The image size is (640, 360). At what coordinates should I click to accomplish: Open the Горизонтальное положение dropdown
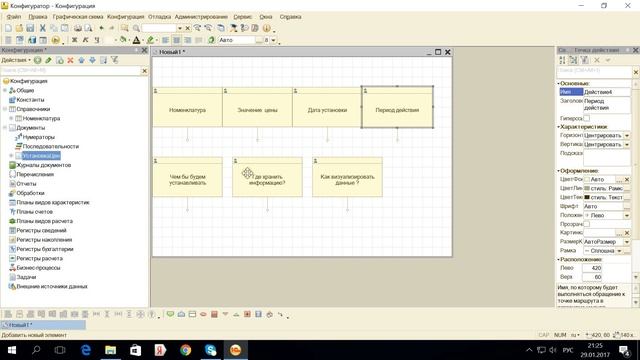click(x=627, y=135)
